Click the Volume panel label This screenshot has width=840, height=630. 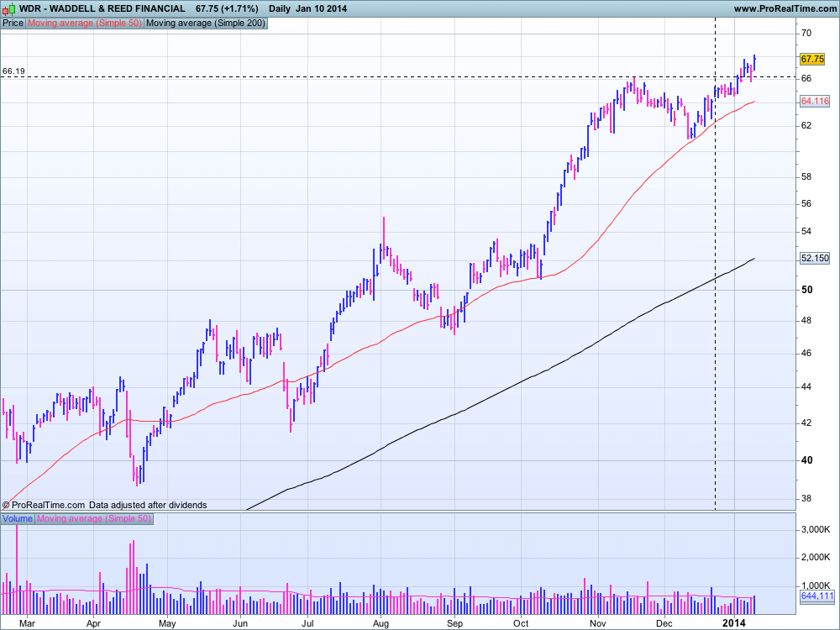18,519
